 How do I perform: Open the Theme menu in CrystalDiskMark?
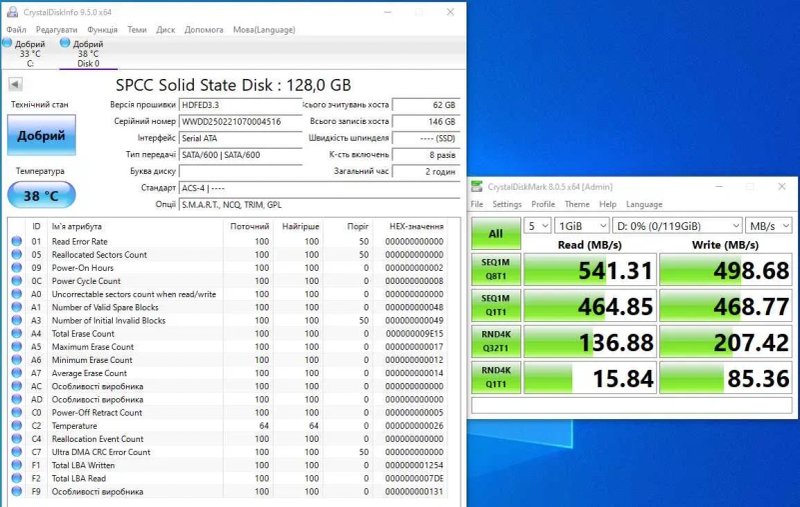(x=577, y=204)
